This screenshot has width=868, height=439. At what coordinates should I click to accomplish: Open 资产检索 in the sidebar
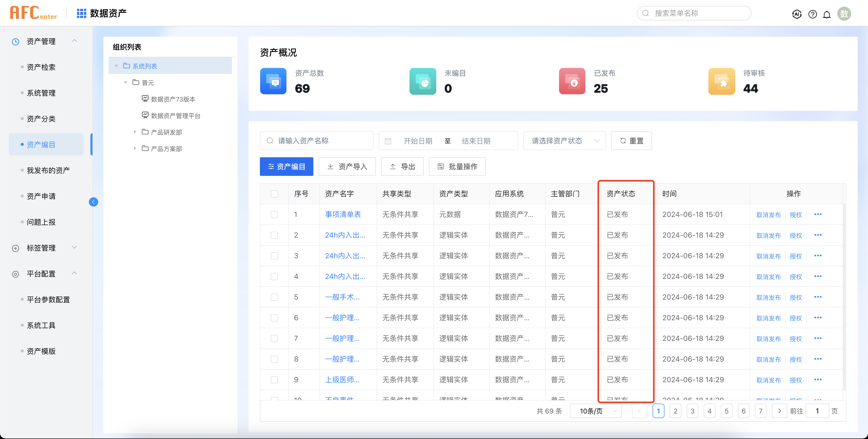pyautogui.click(x=41, y=67)
